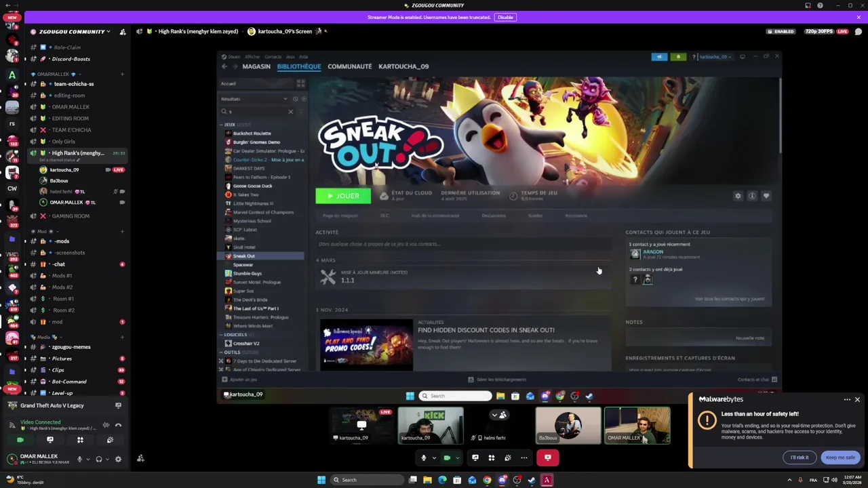This screenshot has width=868, height=488.
Task: Open more options ellipsis in call bar
Action: point(524,458)
